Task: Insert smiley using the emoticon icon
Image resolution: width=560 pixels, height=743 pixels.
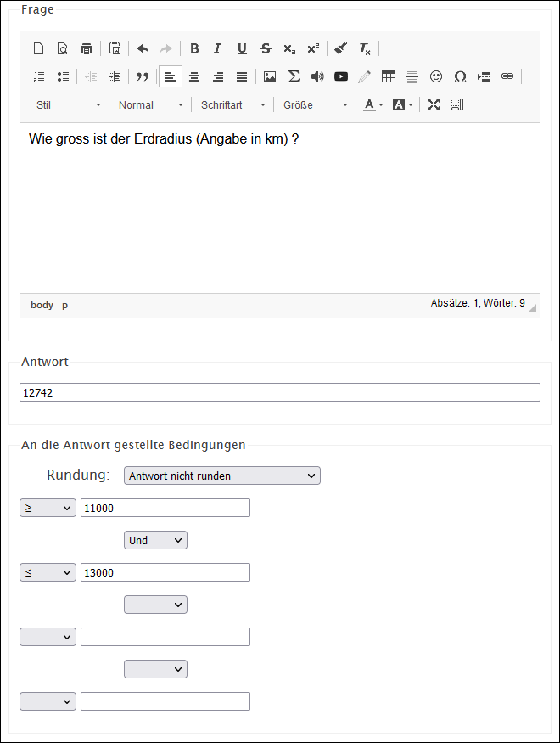Action: pyautogui.click(x=436, y=76)
